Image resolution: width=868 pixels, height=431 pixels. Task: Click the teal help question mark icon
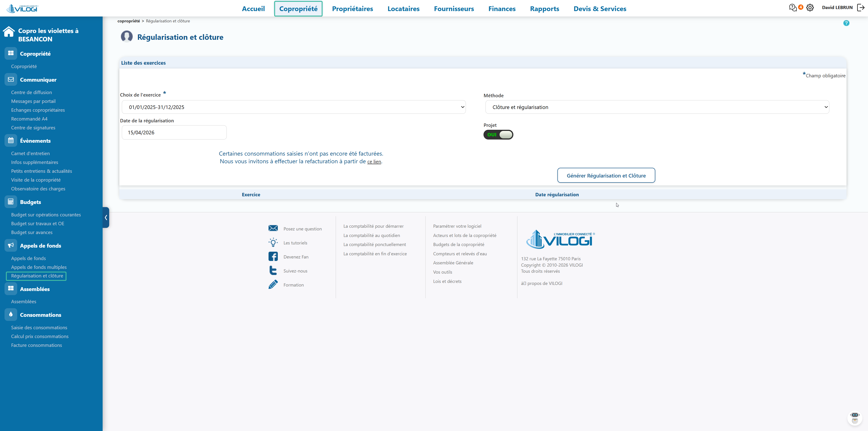(846, 23)
